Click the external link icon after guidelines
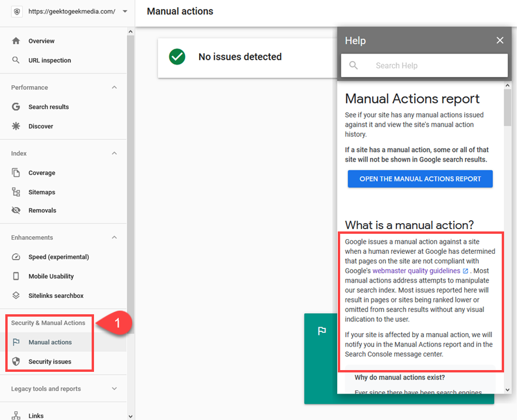Image resolution: width=517 pixels, height=420 pixels. coord(465,271)
